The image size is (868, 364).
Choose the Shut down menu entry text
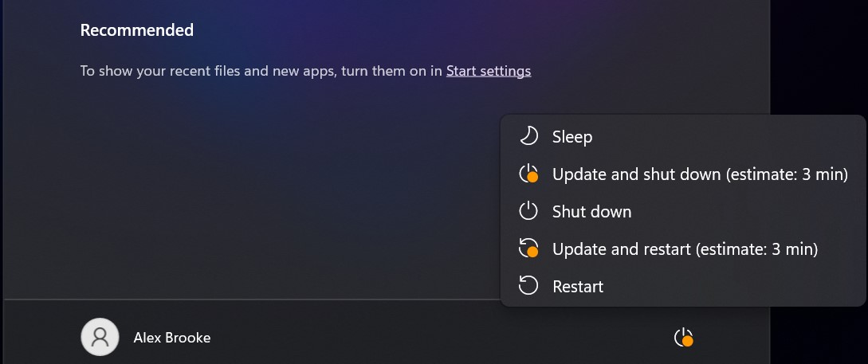(x=591, y=211)
